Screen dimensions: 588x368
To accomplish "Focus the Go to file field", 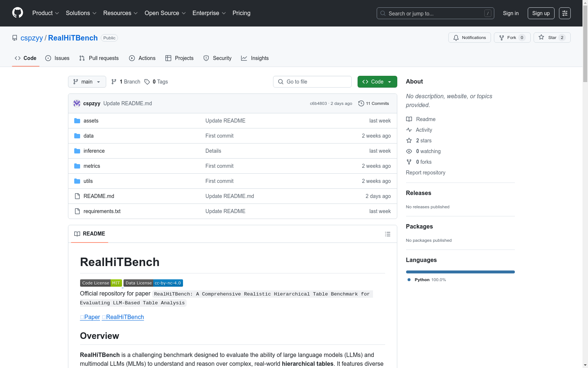I will [x=312, y=82].
